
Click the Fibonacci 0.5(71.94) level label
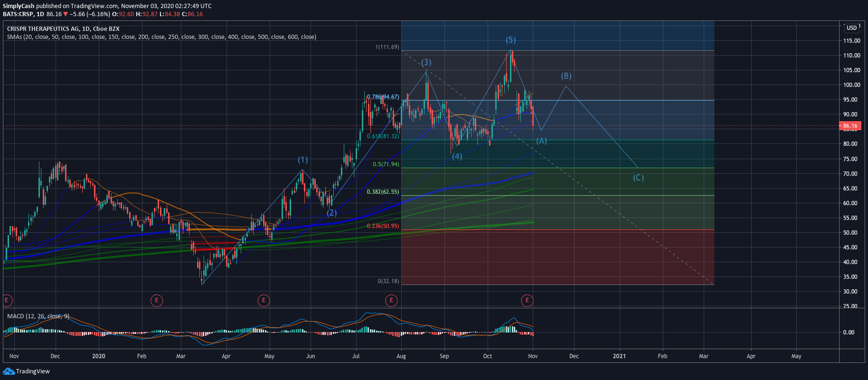386,164
